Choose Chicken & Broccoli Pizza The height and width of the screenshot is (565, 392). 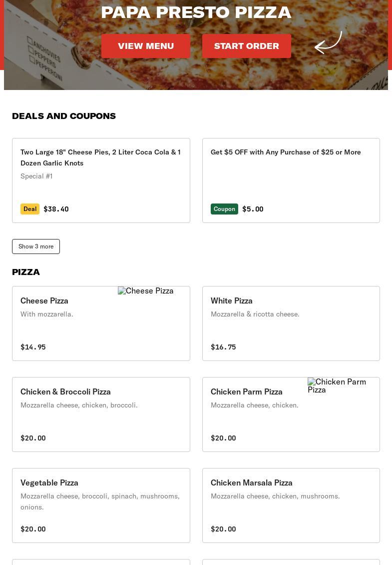click(65, 391)
